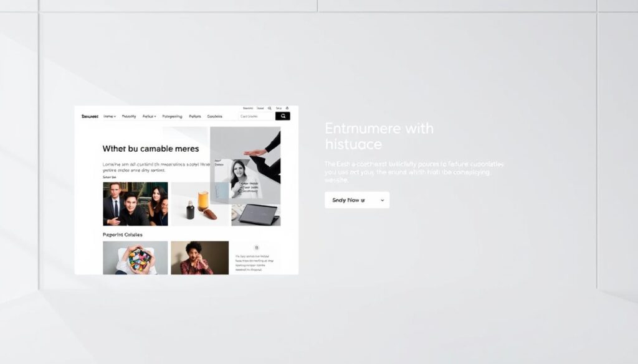The height and width of the screenshot is (364, 638).
Task: Click into the header search input field
Action: tap(256, 116)
